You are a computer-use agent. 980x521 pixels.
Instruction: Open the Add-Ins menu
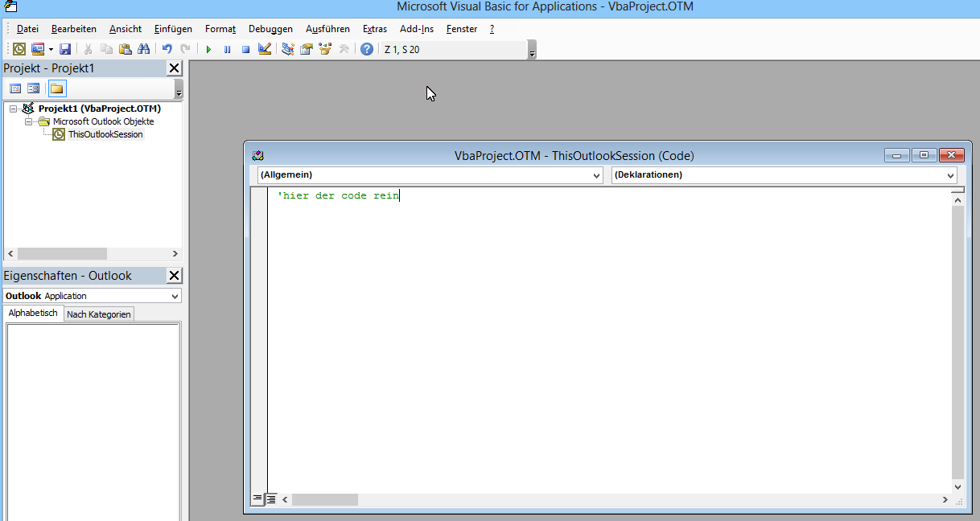(x=417, y=29)
